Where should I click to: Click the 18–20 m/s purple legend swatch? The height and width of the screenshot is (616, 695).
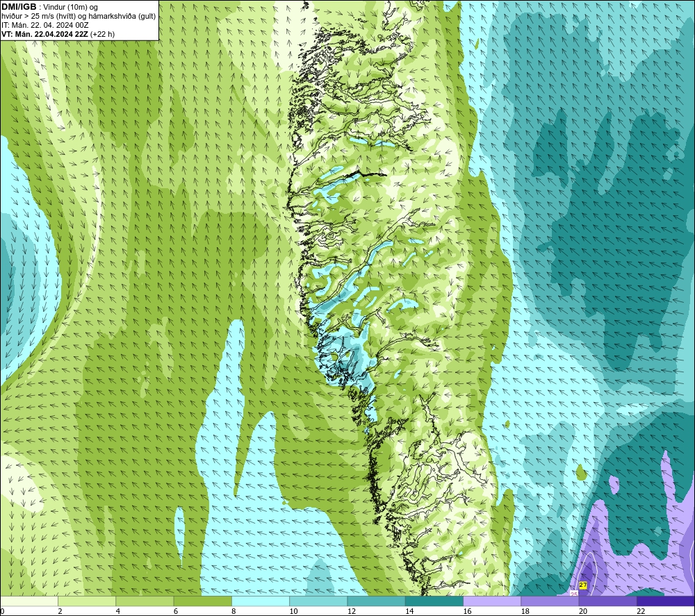tap(550, 601)
